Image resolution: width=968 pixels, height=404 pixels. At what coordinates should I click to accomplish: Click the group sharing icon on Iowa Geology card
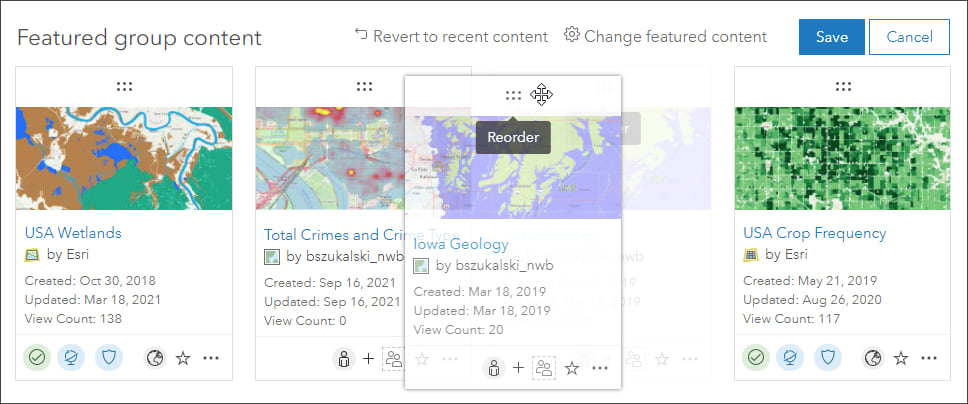(x=543, y=368)
